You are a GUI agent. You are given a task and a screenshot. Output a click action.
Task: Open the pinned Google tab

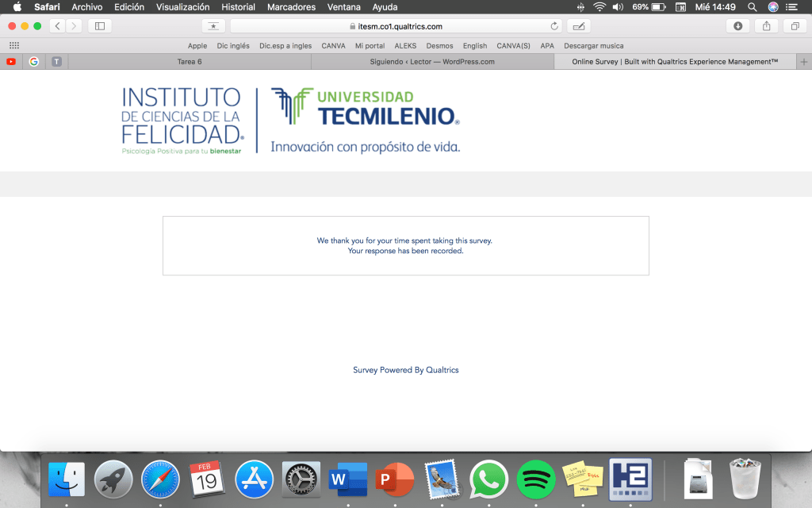(33, 62)
